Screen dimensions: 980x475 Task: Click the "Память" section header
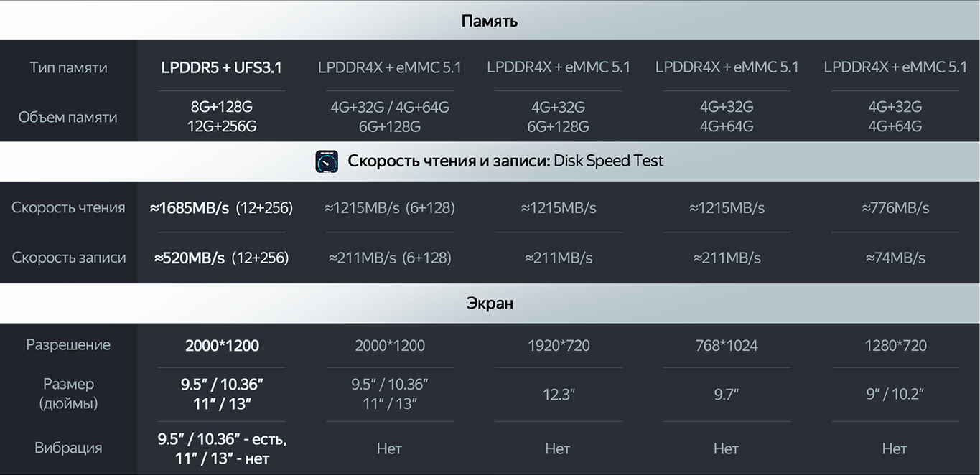tap(490, 21)
